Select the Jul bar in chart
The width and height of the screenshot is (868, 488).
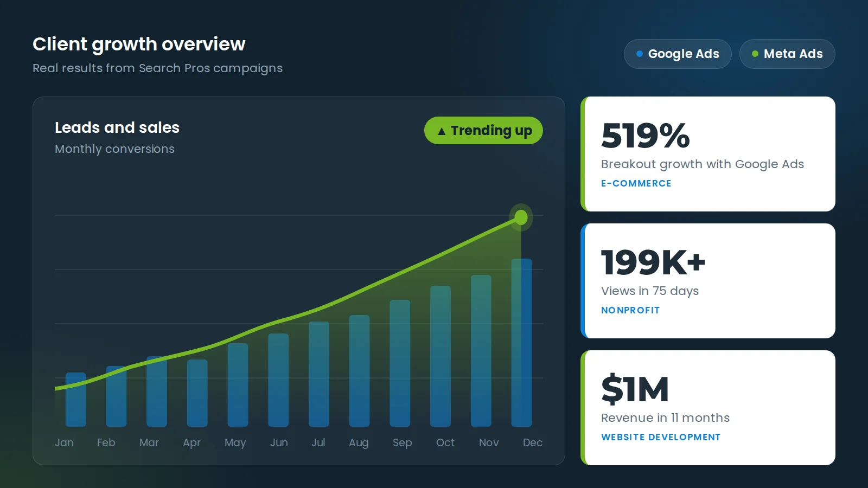(x=319, y=374)
